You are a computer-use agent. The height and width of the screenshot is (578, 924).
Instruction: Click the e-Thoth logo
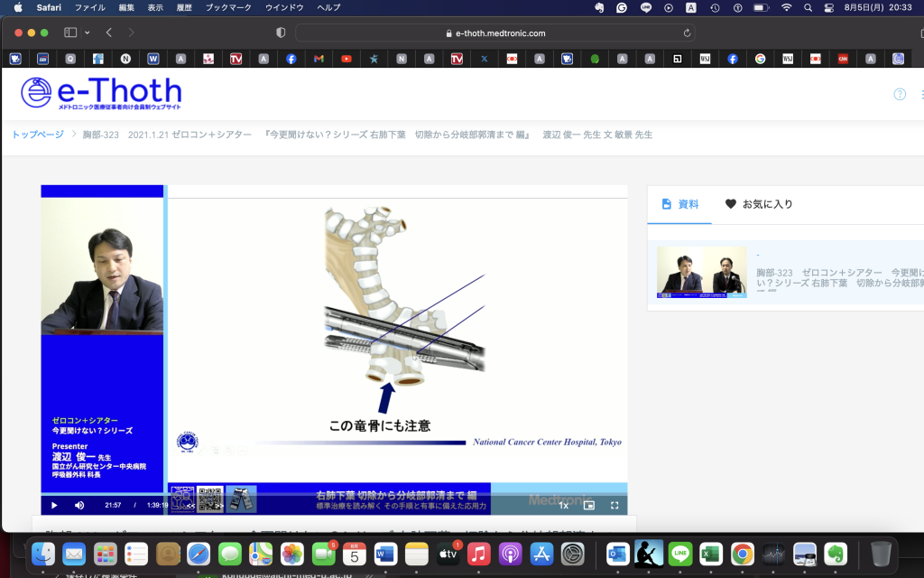point(101,94)
